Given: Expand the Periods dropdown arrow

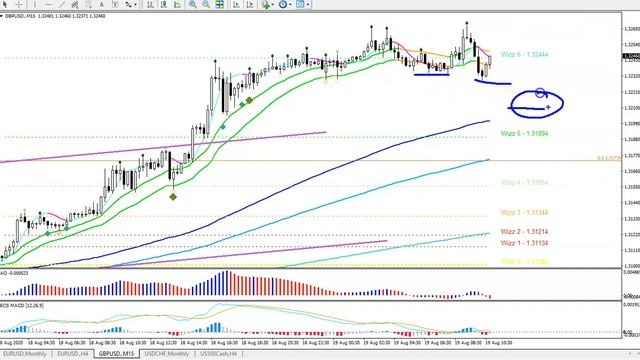Looking at the screenshot, I should click(x=290, y=5).
